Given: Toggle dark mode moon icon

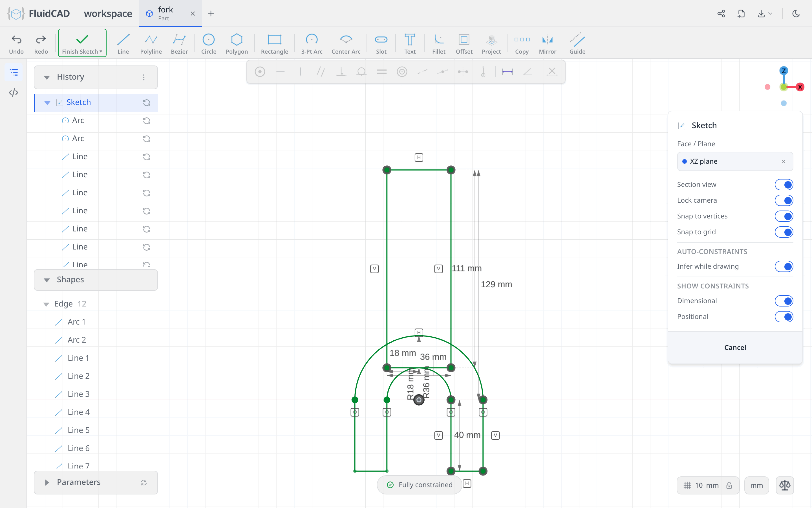Looking at the screenshot, I should [796, 14].
